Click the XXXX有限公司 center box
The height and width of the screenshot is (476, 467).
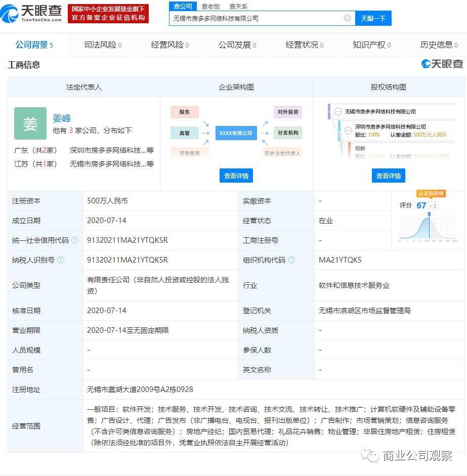(x=236, y=133)
